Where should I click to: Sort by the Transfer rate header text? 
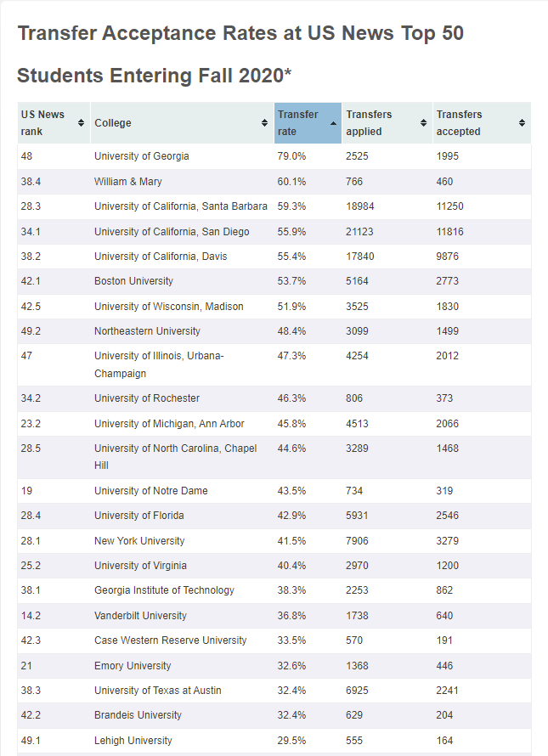click(297, 123)
